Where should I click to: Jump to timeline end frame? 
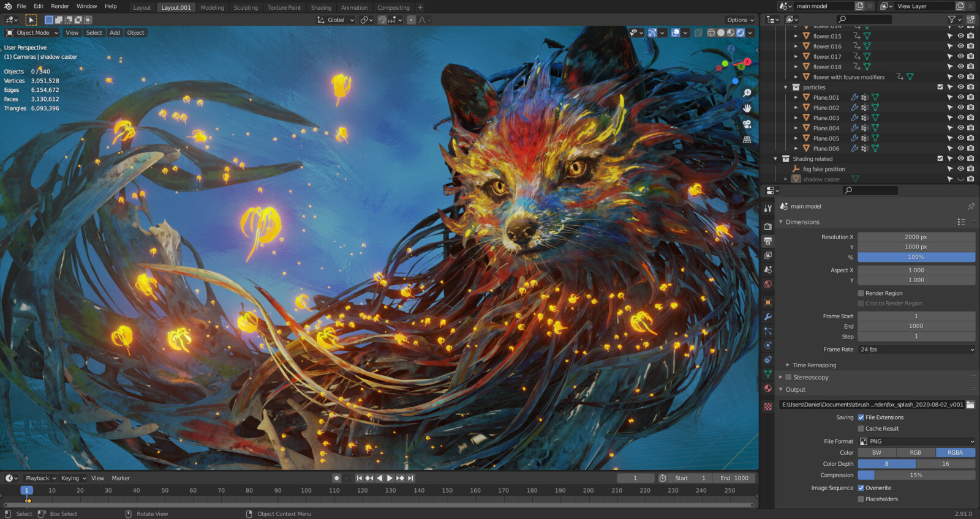pyautogui.click(x=411, y=478)
